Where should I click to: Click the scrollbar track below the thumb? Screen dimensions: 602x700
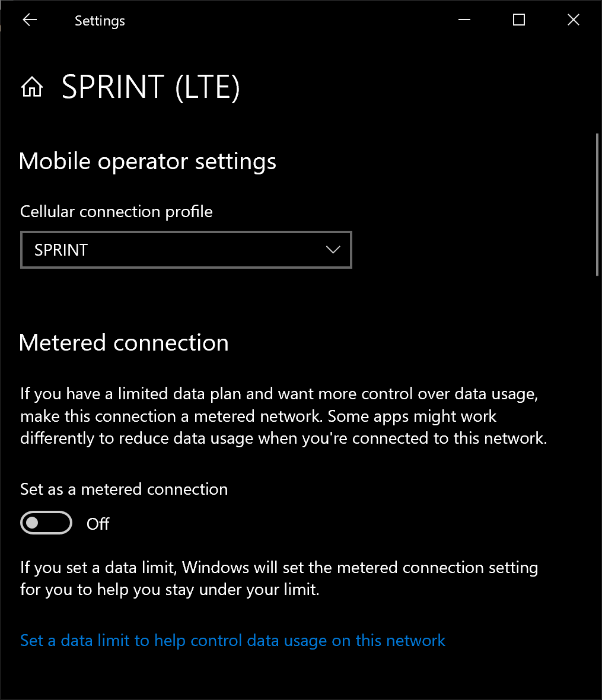click(x=597, y=475)
